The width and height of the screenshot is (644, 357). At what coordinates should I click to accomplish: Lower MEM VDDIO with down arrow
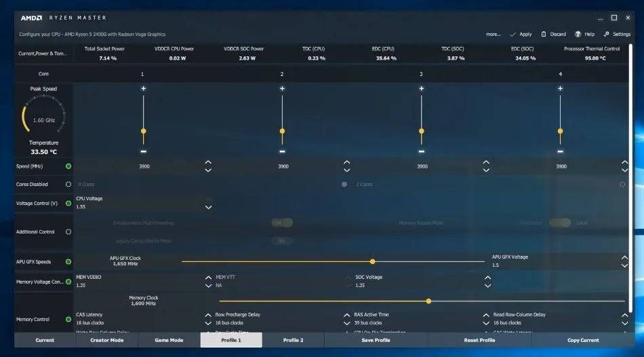coord(208,286)
